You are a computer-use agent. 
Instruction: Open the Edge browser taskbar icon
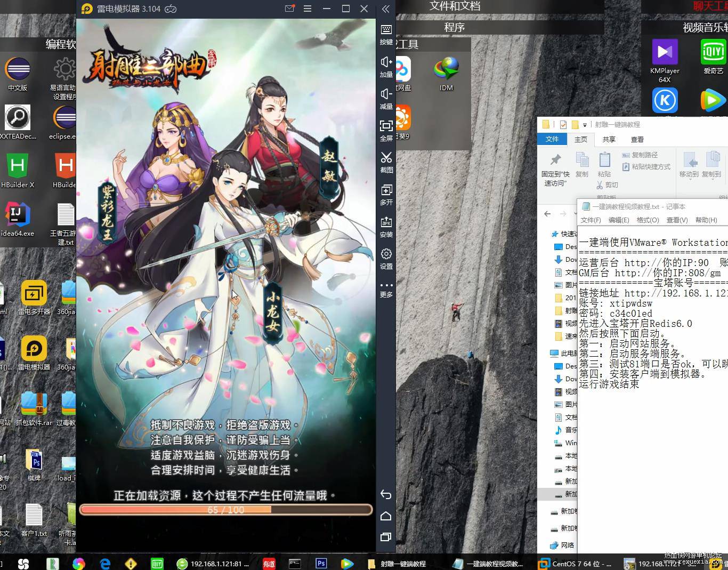tap(105, 563)
